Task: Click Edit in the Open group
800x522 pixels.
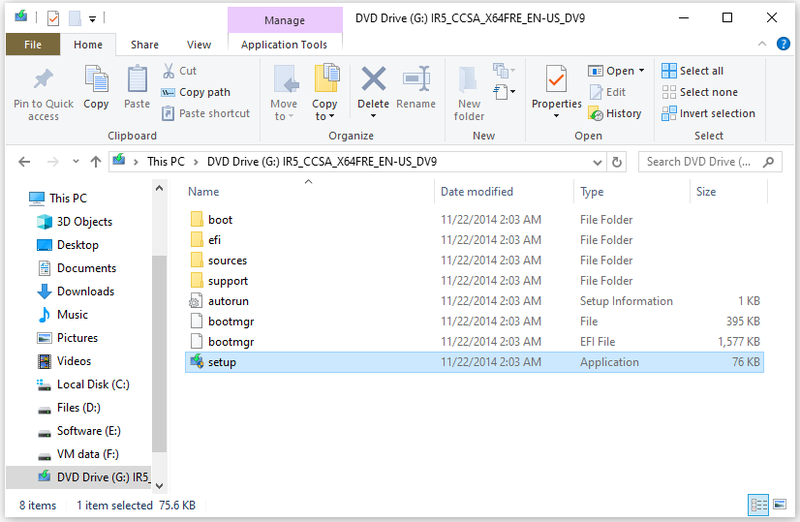Action: (x=607, y=92)
